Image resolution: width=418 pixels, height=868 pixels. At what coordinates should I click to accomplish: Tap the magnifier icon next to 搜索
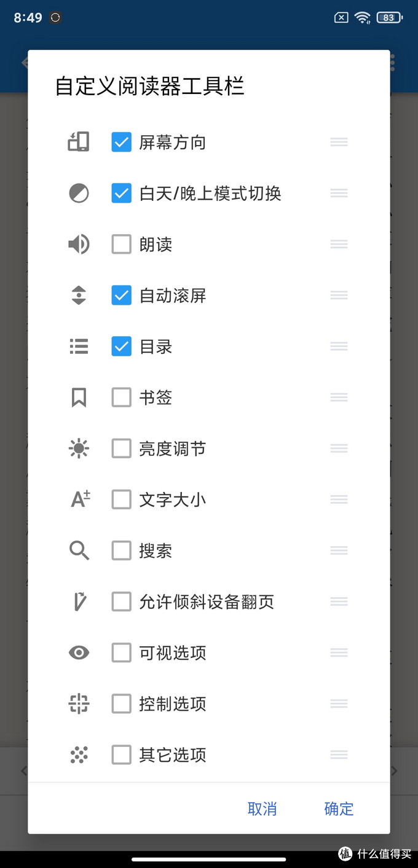79,550
